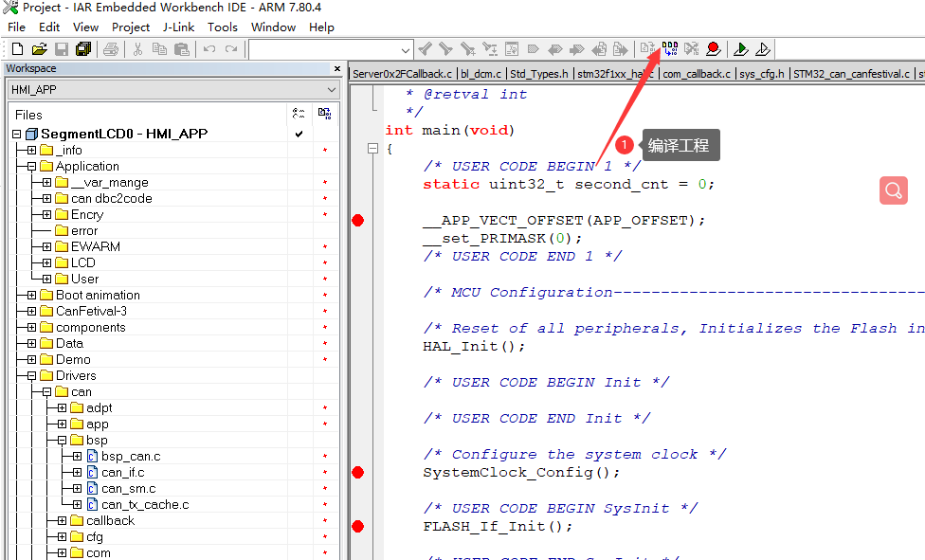Collapse the bsp folder
The image size is (925, 560).
[x=62, y=441]
